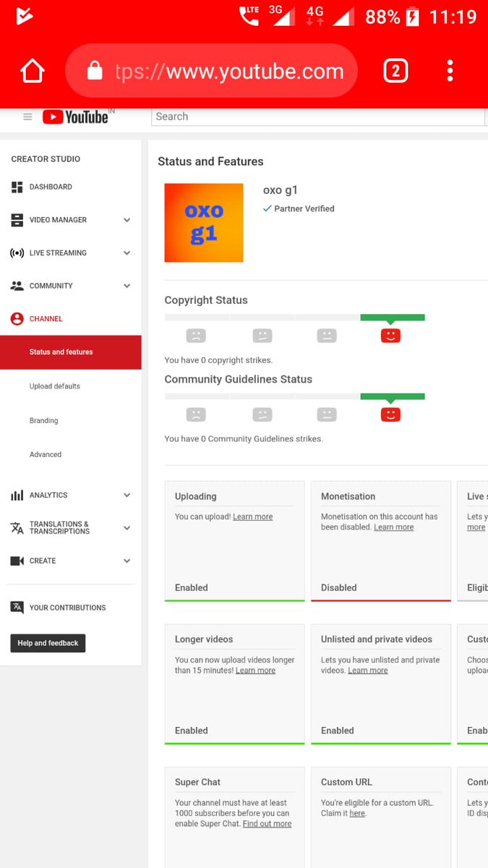The image size is (488, 868).
Task: Tap the browser URL address bar
Action: click(x=211, y=71)
